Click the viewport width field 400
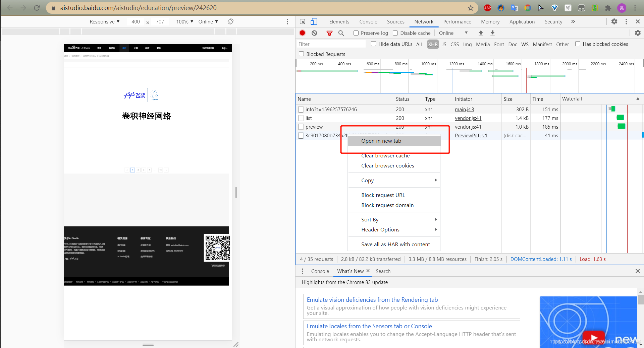This screenshot has width=644, height=348. pos(136,21)
